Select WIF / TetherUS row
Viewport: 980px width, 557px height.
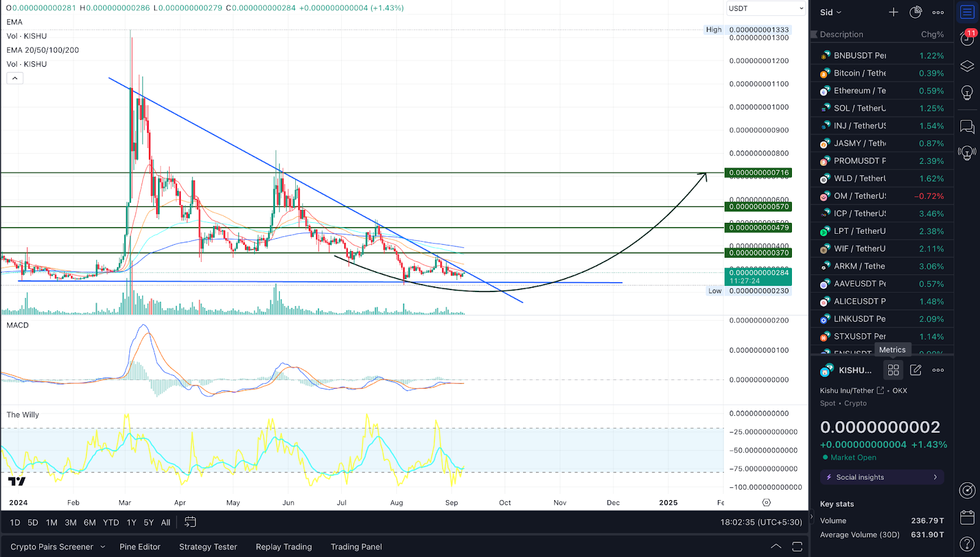[882, 249]
